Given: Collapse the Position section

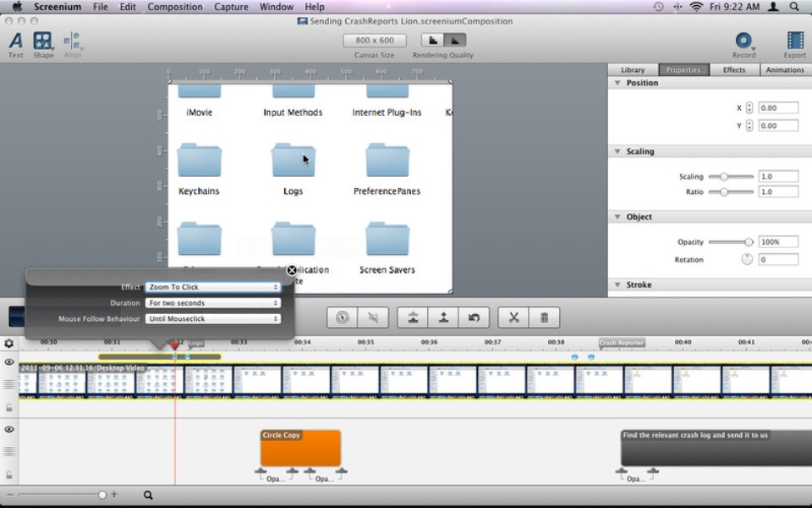Looking at the screenshot, I should pos(617,83).
